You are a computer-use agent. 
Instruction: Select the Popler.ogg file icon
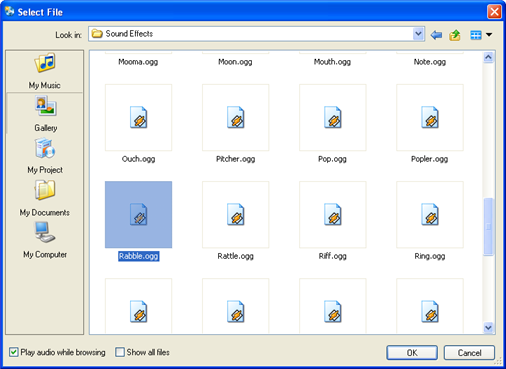coord(430,117)
